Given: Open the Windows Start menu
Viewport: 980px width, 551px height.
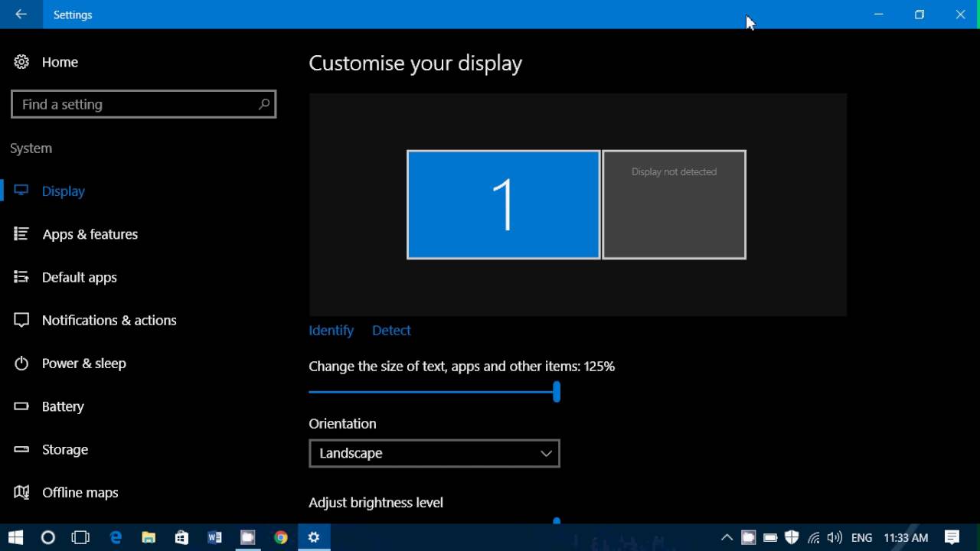Looking at the screenshot, I should coord(15,537).
